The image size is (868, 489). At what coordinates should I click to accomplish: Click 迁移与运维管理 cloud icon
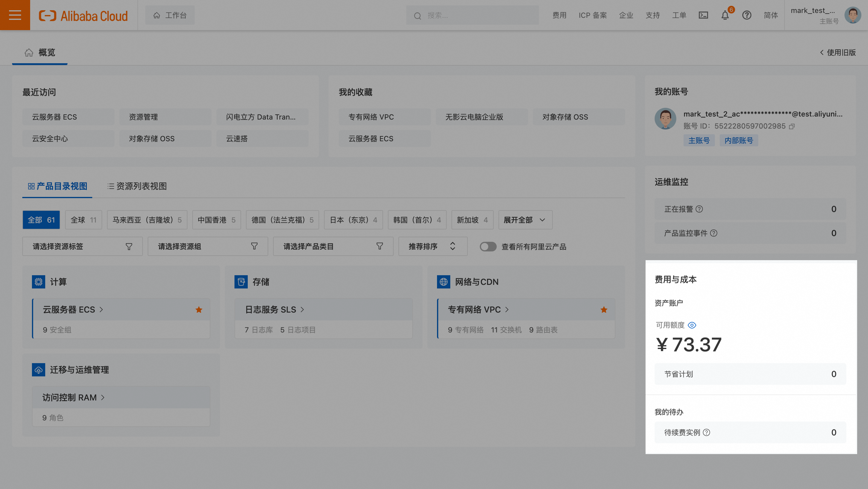pyautogui.click(x=38, y=370)
